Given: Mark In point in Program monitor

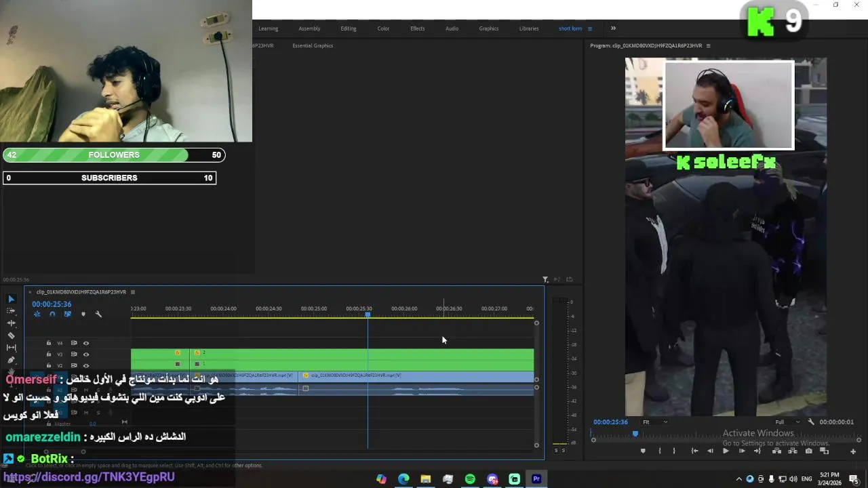Looking at the screenshot, I should 660,451.
